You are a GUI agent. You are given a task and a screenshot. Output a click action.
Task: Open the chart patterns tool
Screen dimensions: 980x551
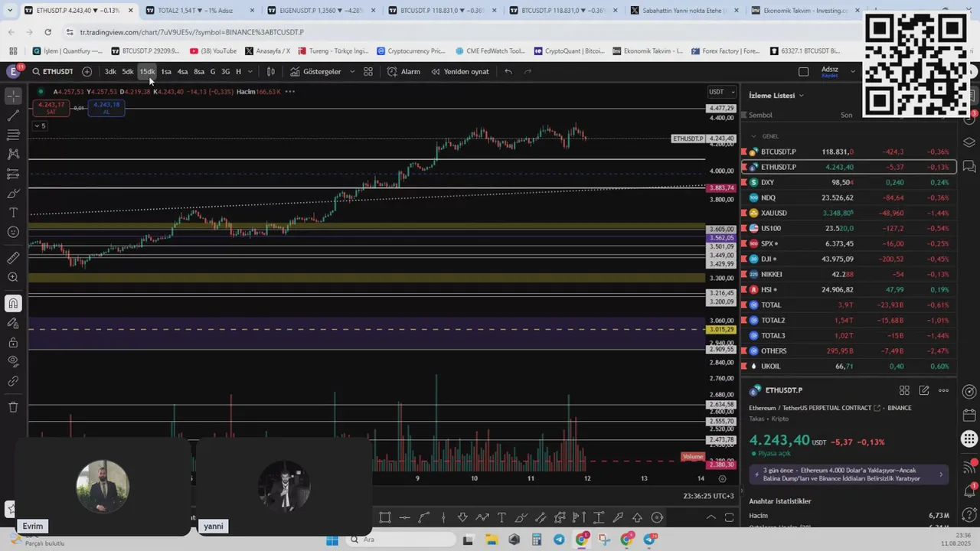(x=13, y=154)
